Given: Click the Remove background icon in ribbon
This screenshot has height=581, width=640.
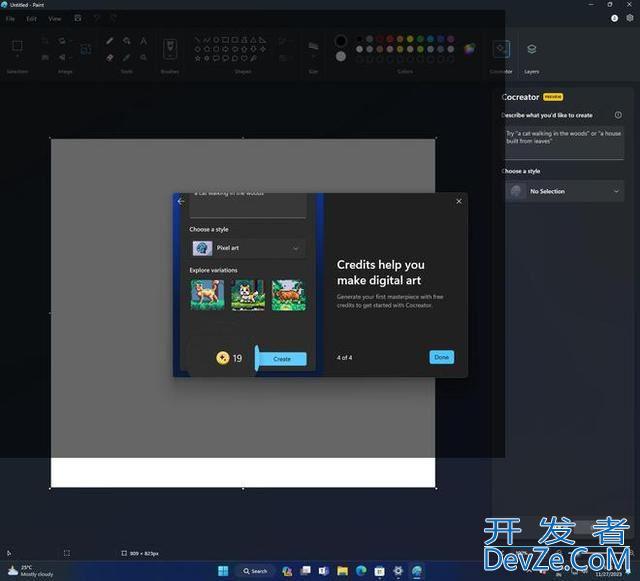Looking at the screenshot, I should (x=86, y=49).
